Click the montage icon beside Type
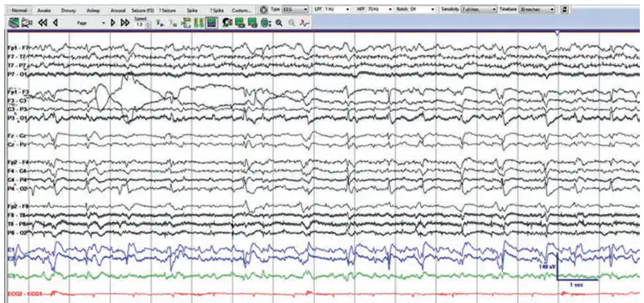This screenshot has height=303, width=644. pos(264,9)
